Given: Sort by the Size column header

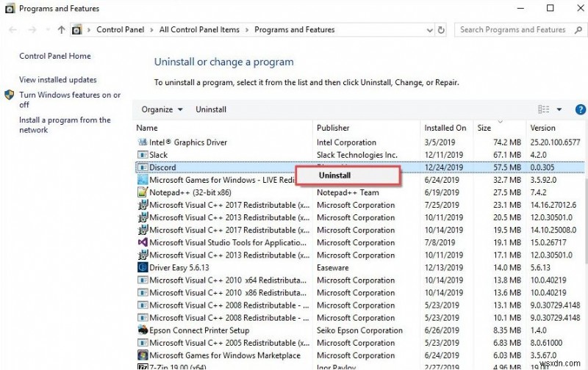Looking at the screenshot, I should point(500,128).
